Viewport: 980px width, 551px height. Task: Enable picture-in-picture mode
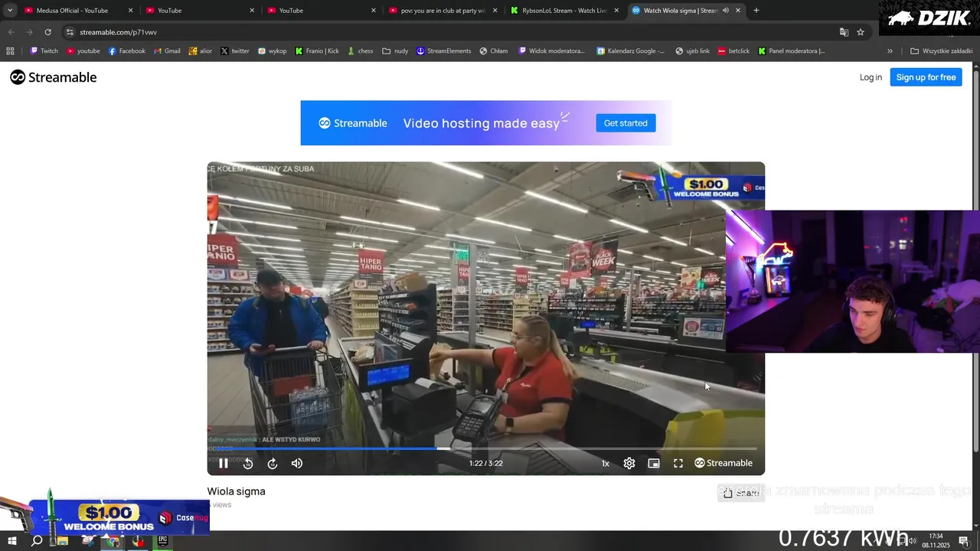coord(654,463)
